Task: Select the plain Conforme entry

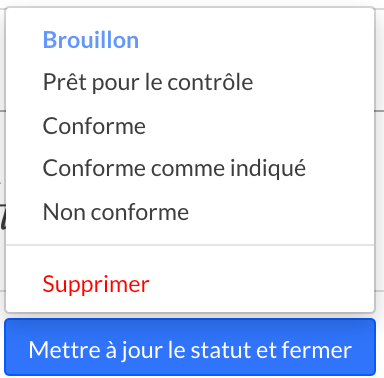Action: (x=190, y=126)
